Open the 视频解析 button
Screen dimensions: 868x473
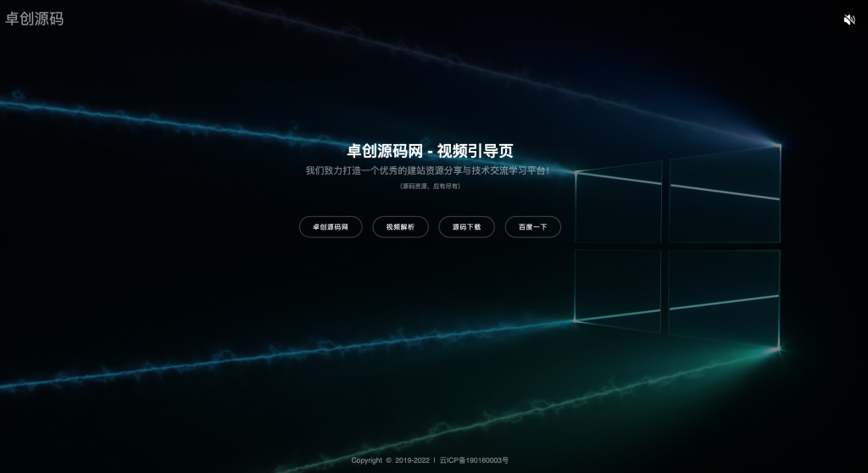400,227
